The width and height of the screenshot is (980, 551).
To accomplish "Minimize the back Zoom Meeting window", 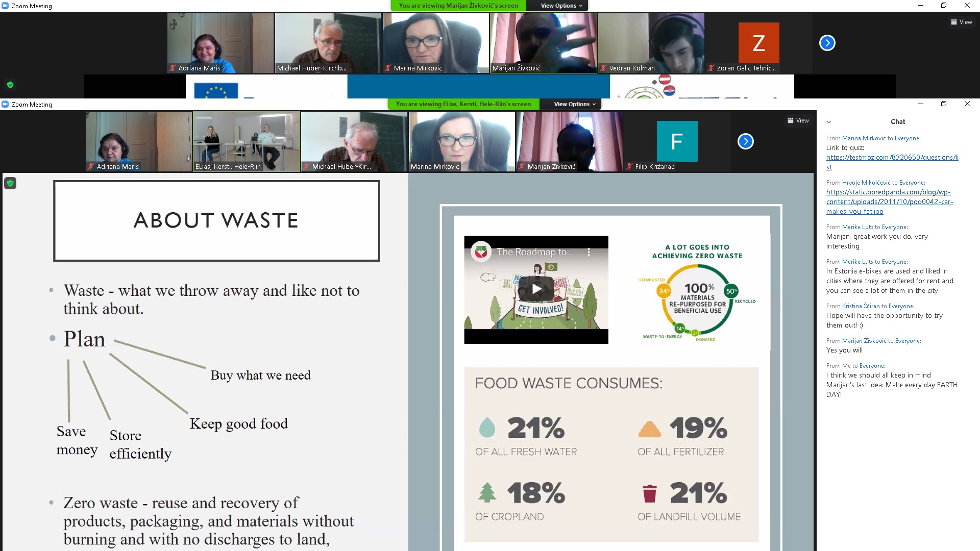I will click(x=920, y=6).
